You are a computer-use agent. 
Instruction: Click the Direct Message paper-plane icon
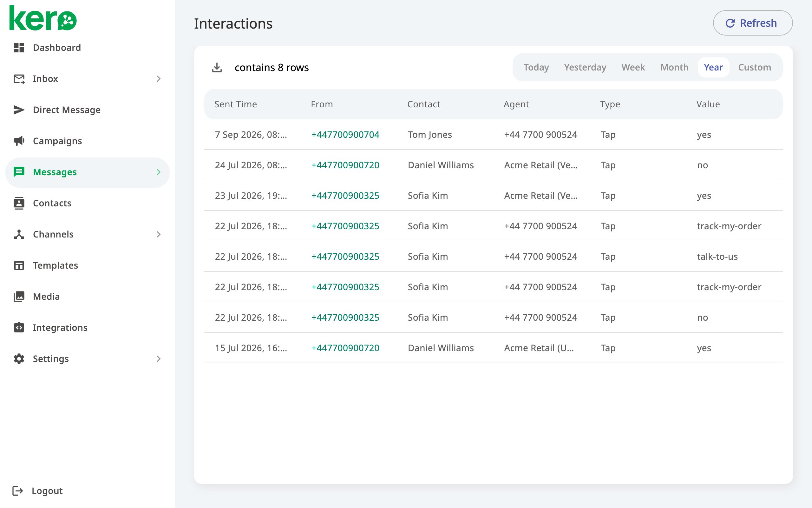[19, 110]
